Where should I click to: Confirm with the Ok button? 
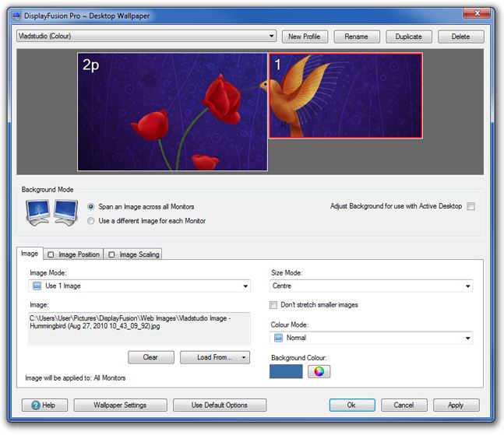[352, 405]
